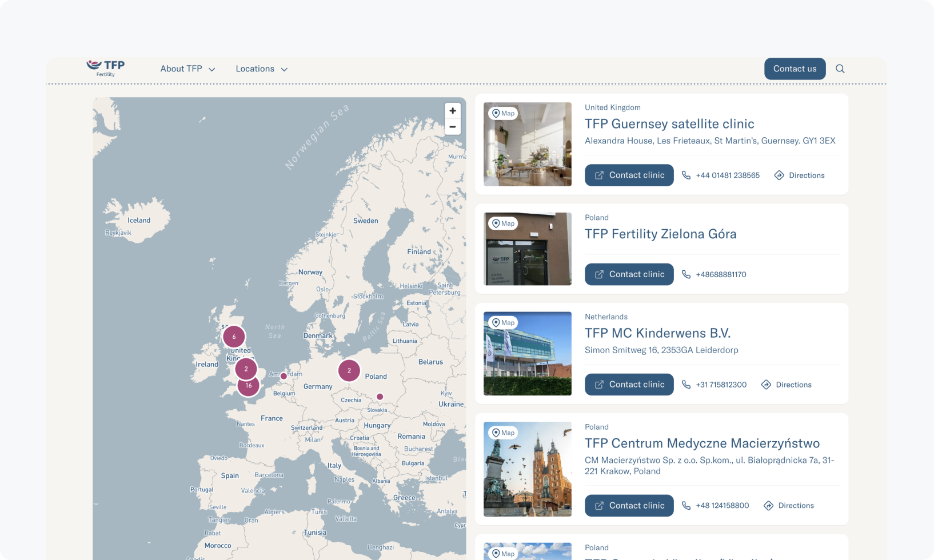The image size is (934, 560).
Task: Contact clinic for TFP Guernsey satellite clinic
Action: pyautogui.click(x=629, y=175)
